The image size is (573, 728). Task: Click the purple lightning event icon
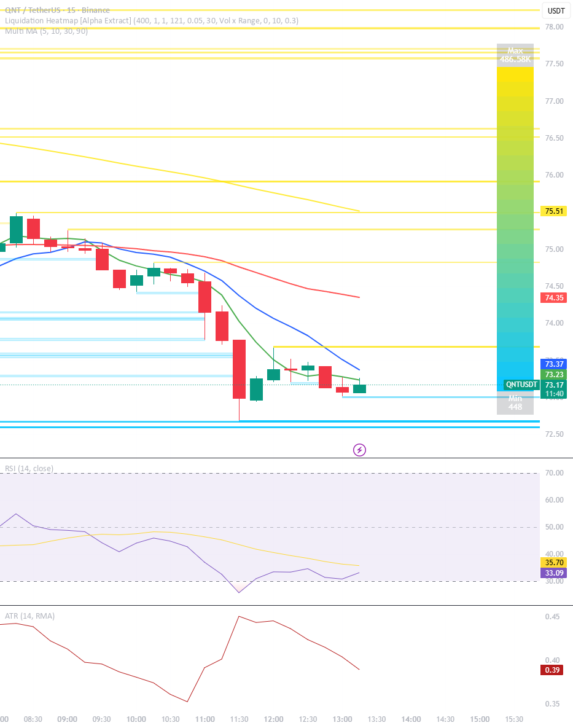(x=359, y=450)
